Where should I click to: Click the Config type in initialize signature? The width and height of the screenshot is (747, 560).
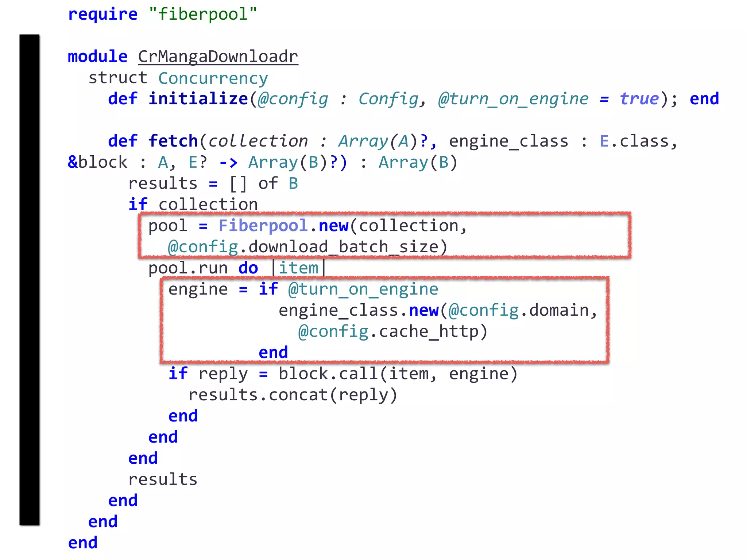[x=388, y=99]
